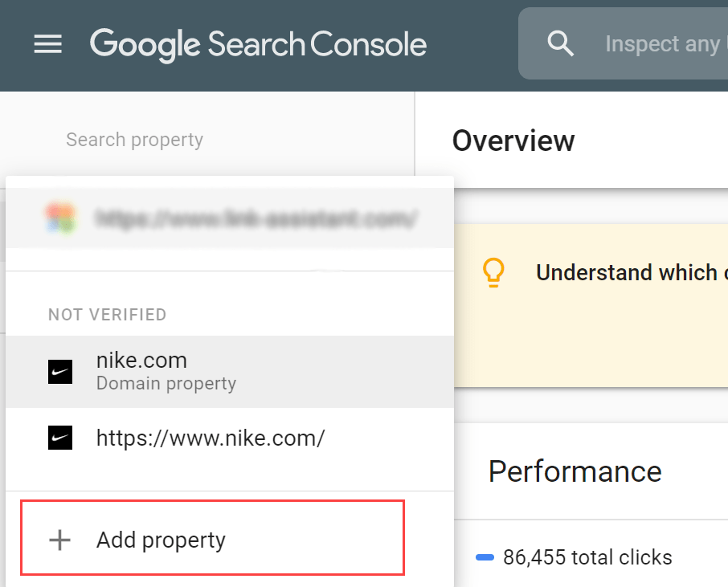The image size is (728, 587).
Task: Focus the Search property field
Action: 207,140
